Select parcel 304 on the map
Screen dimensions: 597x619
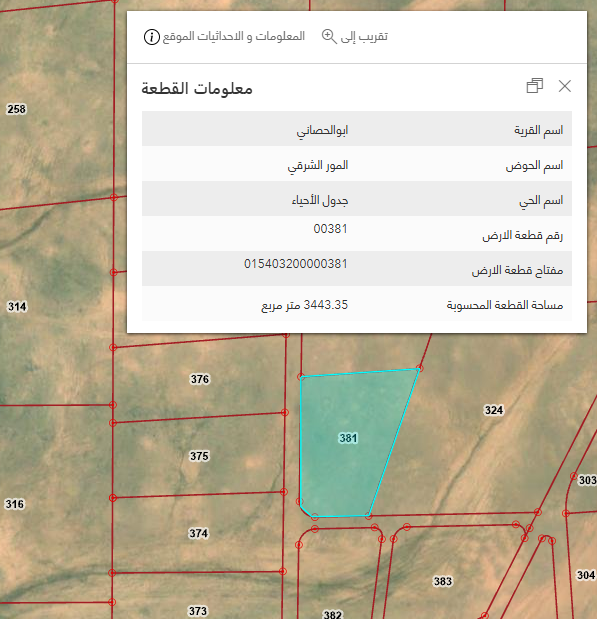tap(586, 575)
